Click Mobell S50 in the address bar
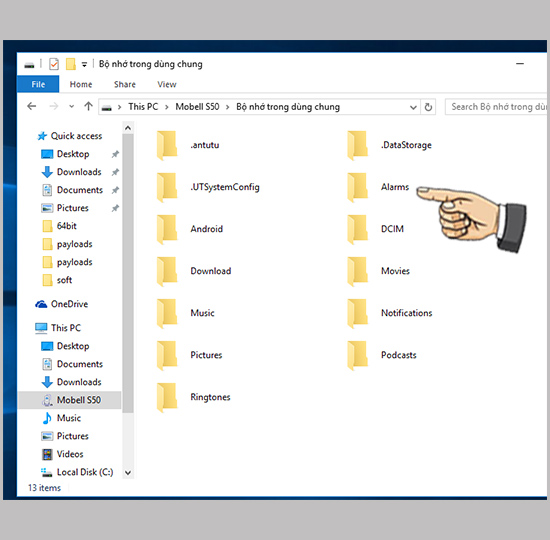The height and width of the screenshot is (540, 550). (x=197, y=107)
